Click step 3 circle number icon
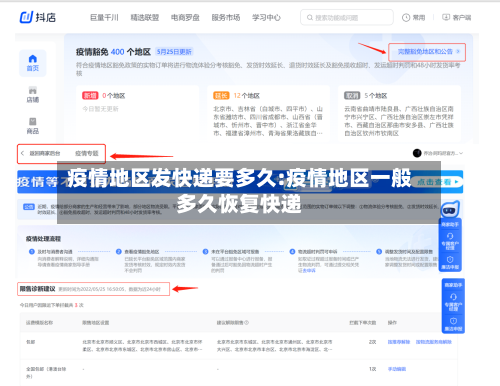The image size is (500, 386). point(205,252)
